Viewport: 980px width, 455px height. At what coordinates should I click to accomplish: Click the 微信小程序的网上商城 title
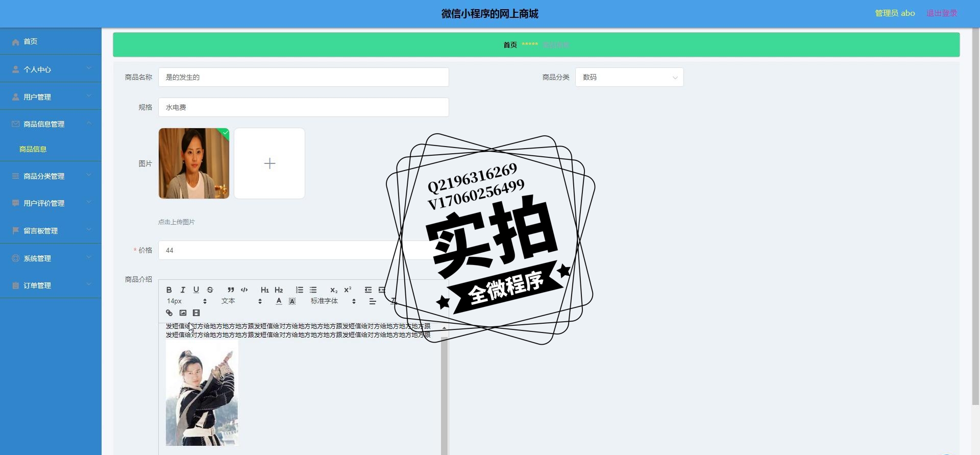click(490, 14)
